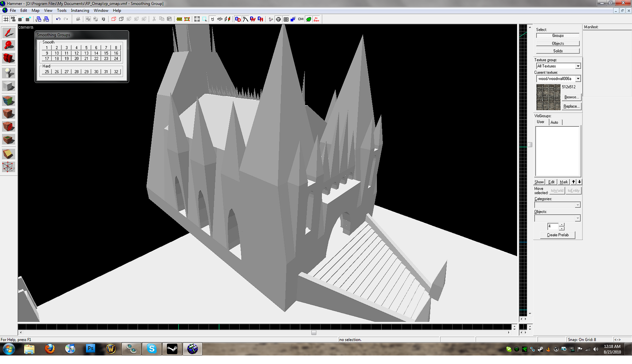This screenshot has height=364, width=632.
Task: Click the move VisGroup up arrow
Action: 573,182
